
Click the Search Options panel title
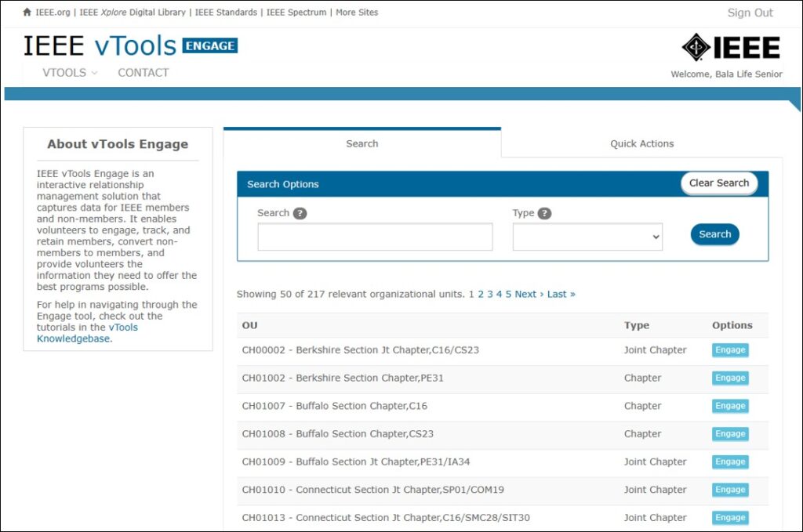[x=282, y=184]
